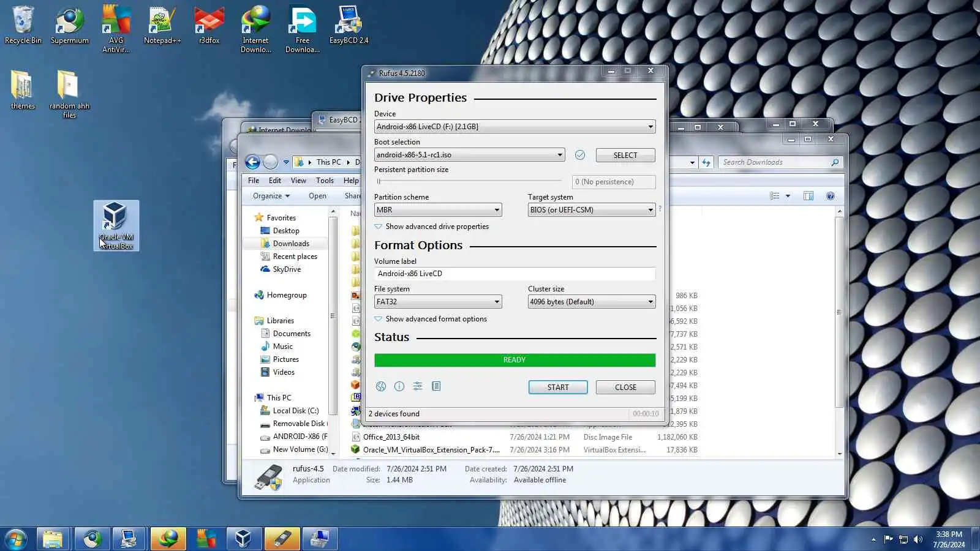
Task: Open the File system FAT32 dropdown
Action: (x=438, y=302)
